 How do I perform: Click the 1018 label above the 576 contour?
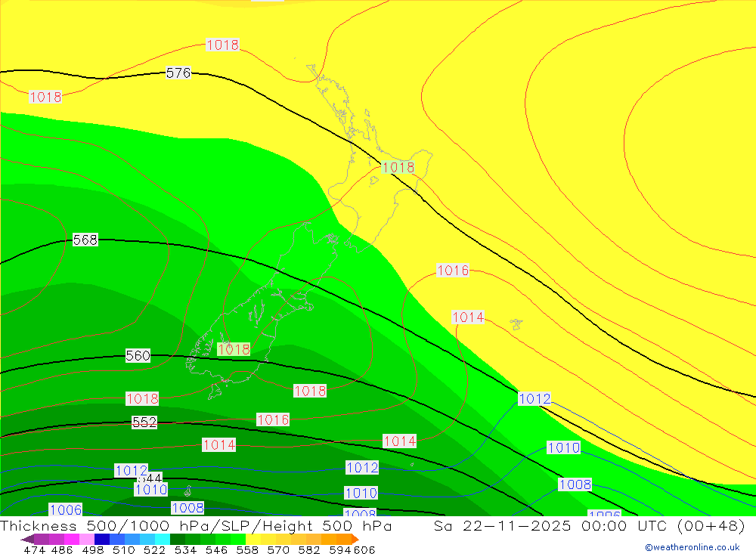222,45
